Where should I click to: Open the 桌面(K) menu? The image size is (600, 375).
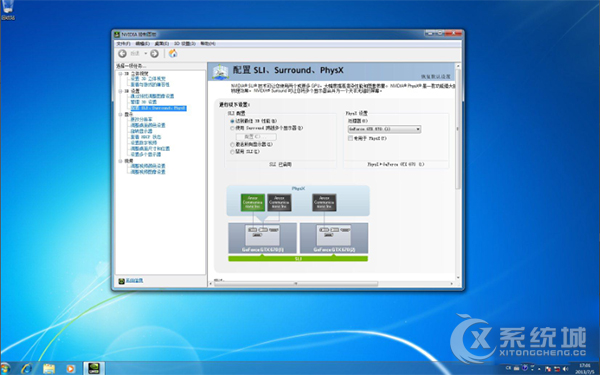[161, 44]
